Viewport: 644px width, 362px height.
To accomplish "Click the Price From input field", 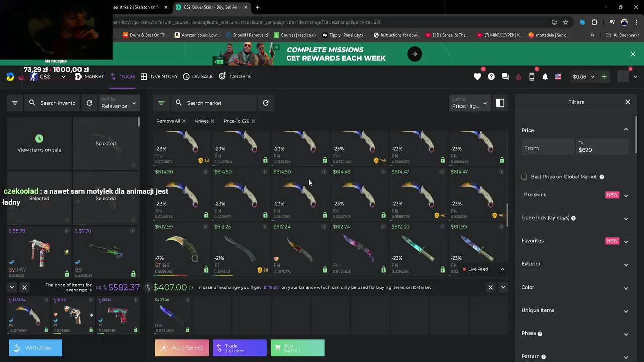I will 547,148.
